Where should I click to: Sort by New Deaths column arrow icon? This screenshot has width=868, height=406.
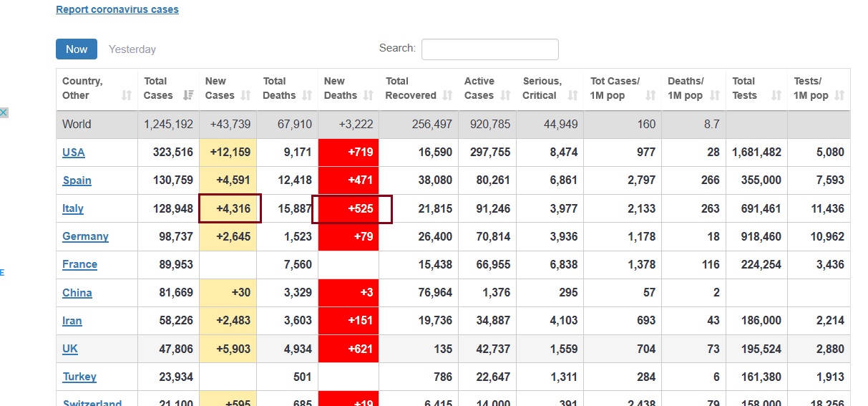[369, 95]
